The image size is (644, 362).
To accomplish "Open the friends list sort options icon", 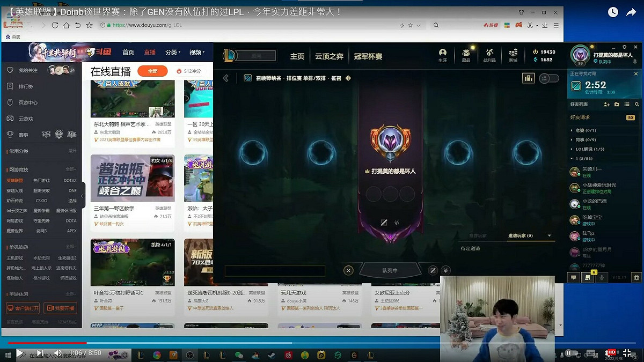I will tap(627, 105).
